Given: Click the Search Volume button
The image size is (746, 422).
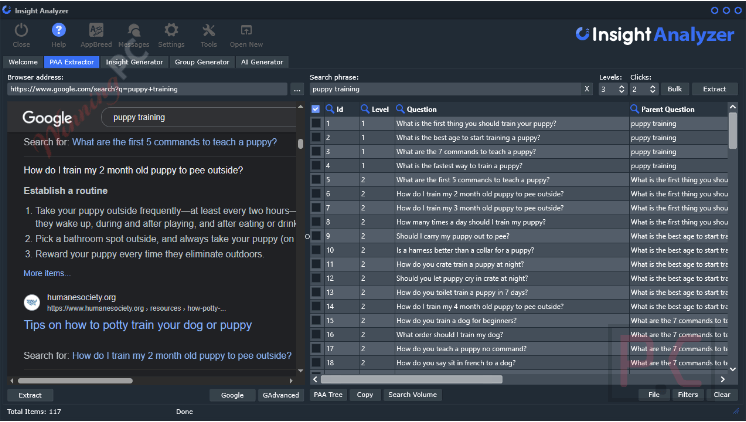Looking at the screenshot, I should [x=412, y=394].
